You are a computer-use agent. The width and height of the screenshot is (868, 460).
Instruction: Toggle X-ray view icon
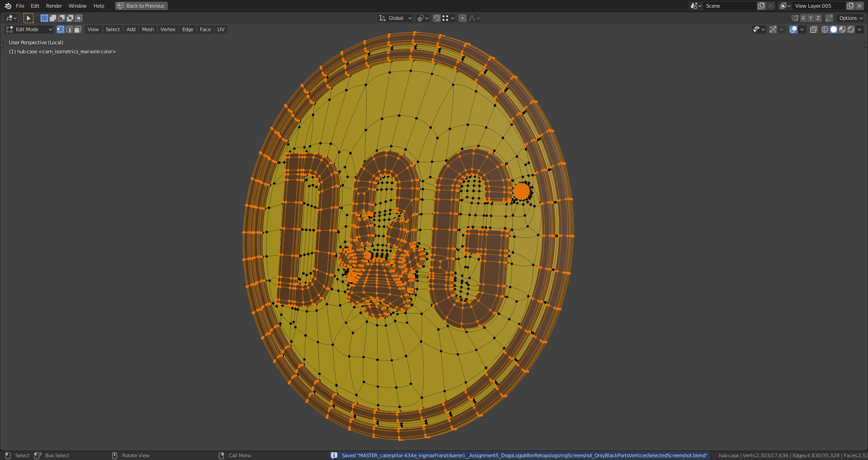tap(814, 29)
